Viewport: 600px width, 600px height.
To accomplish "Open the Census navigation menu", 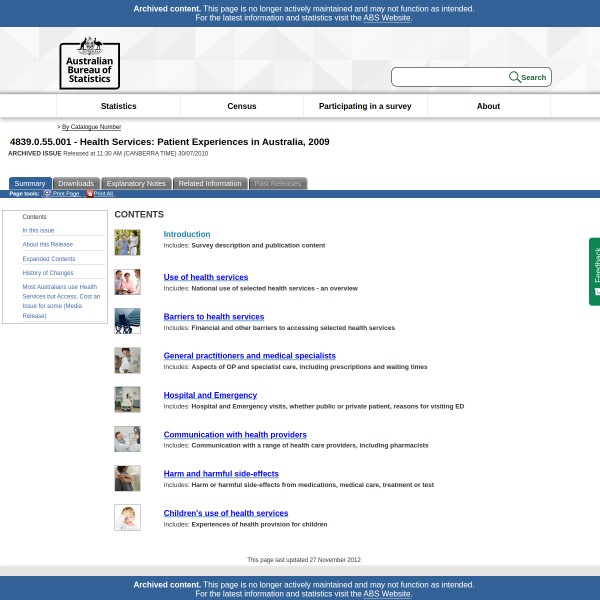I will point(241,106).
